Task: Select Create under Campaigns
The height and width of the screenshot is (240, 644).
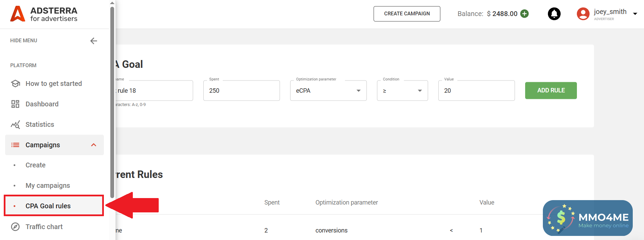Action: point(35,165)
